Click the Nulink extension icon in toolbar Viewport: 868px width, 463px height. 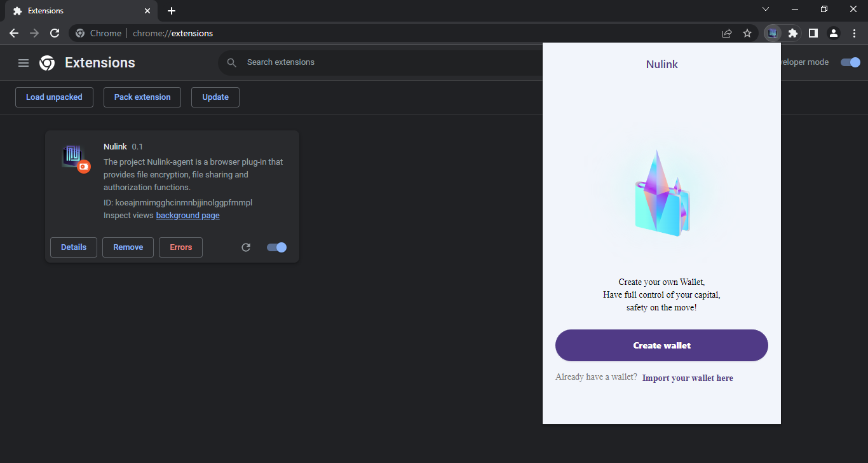[772, 33]
